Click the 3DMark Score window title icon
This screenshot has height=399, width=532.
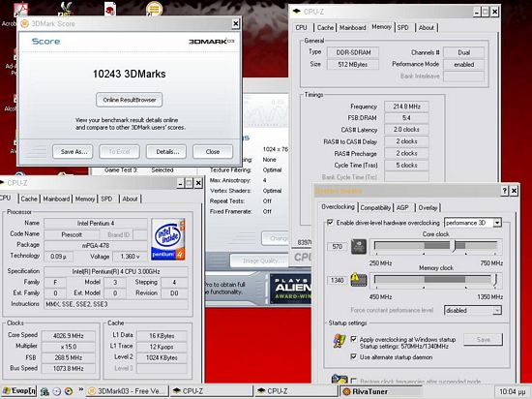click(24, 24)
